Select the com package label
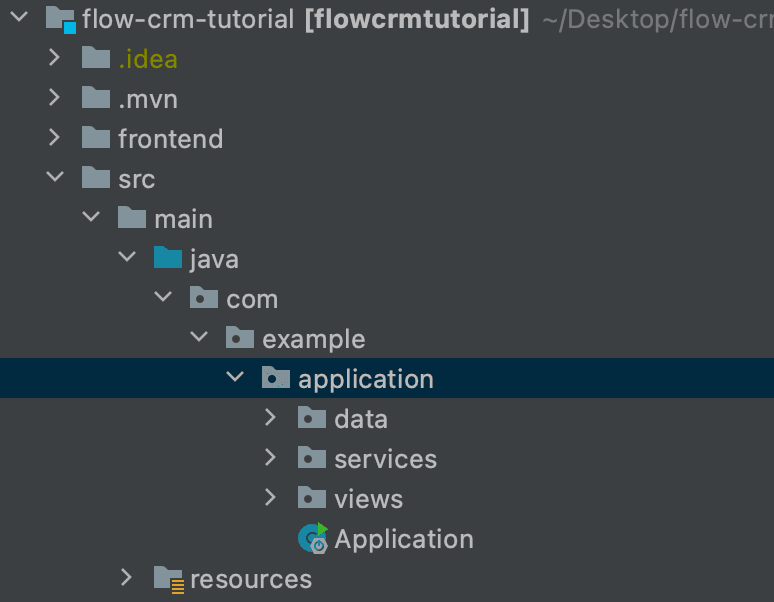774x602 pixels. pos(252,300)
